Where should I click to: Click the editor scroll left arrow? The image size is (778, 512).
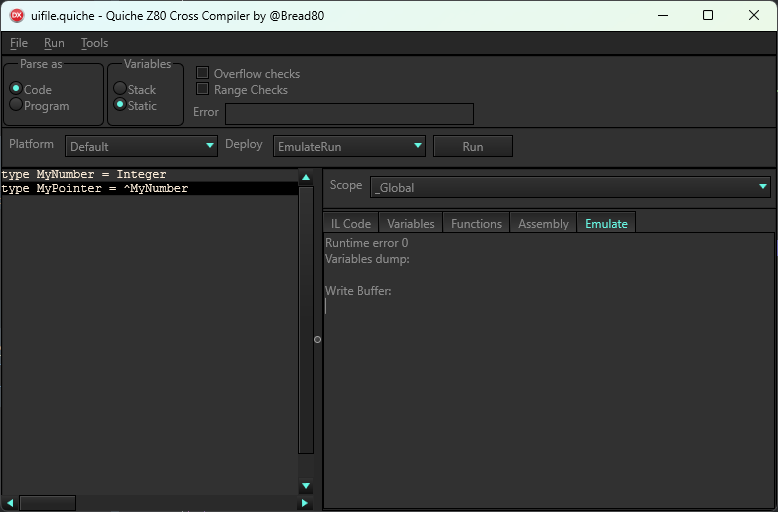(x=9, y=503)
